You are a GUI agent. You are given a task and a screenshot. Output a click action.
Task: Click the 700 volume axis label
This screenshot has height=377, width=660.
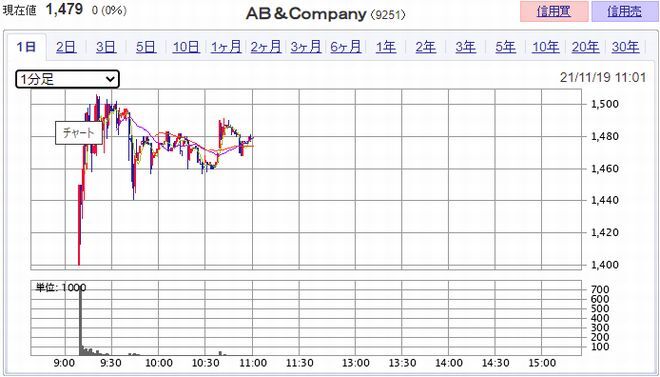pos(600,289)
